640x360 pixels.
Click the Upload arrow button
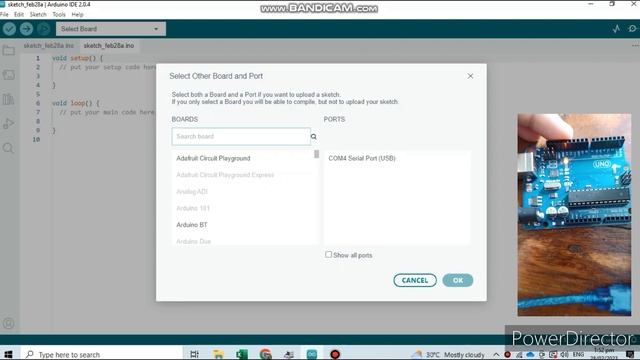pos(27,29)
